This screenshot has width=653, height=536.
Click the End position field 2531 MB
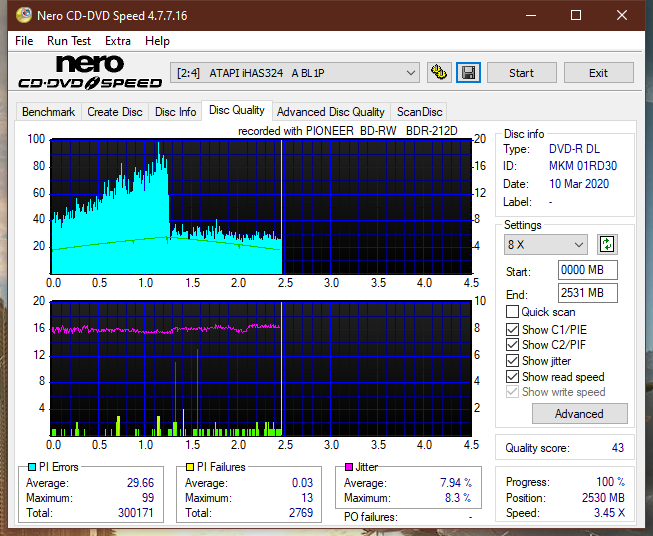click(587, 293)
